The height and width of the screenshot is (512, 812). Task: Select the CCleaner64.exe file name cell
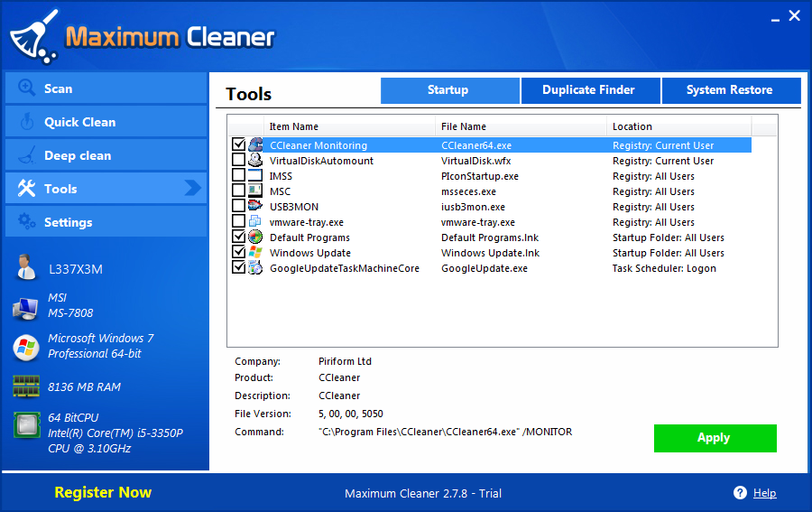coord(475,145)
